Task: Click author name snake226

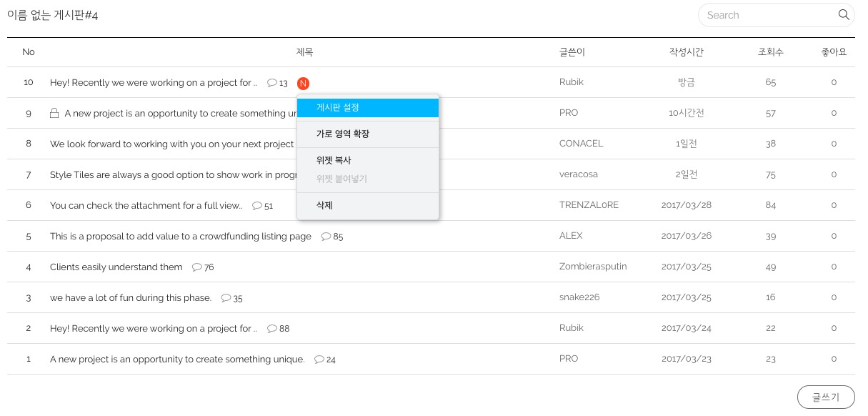Action: [579, 297]
